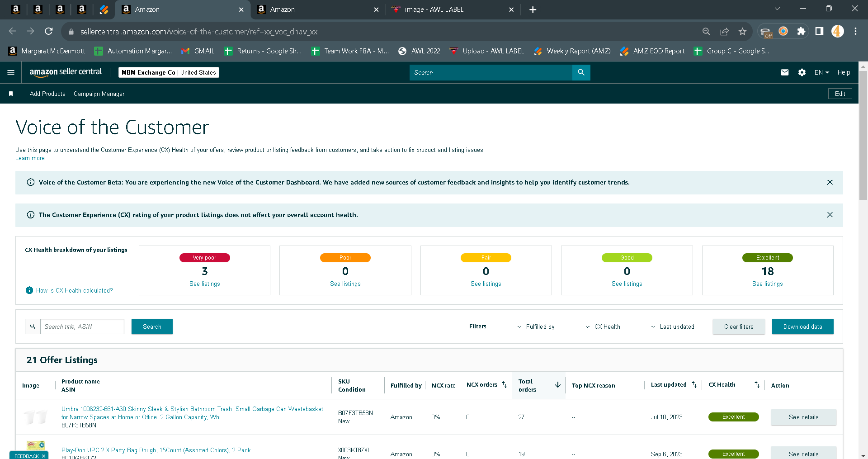Click info icon beside How is CX Health calculated
The height and width of the screenshot is (459, 868).
tap(29, 290)
